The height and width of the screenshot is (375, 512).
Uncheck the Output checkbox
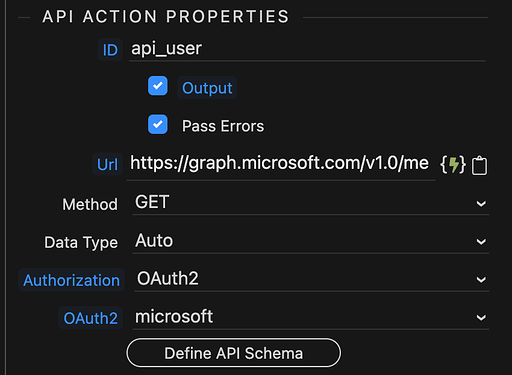pyautogui.click(x=158, y=86)
